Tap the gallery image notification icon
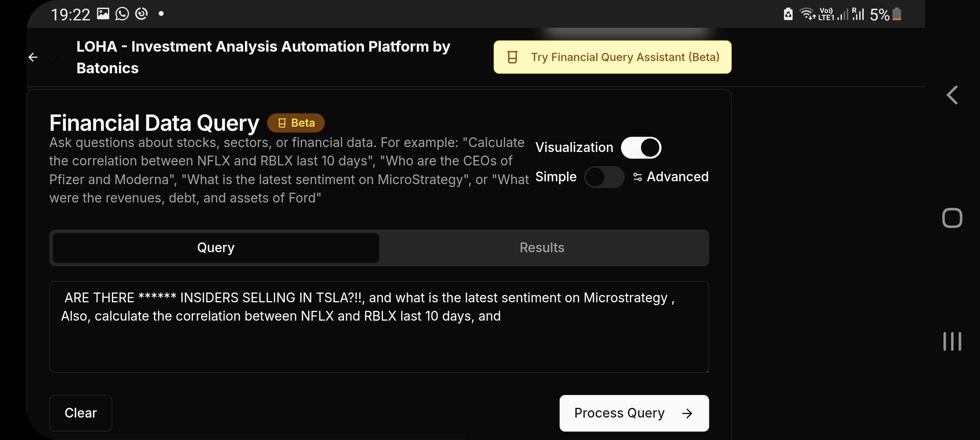This screenshot has height=440, width=980. tap(103, 14)
